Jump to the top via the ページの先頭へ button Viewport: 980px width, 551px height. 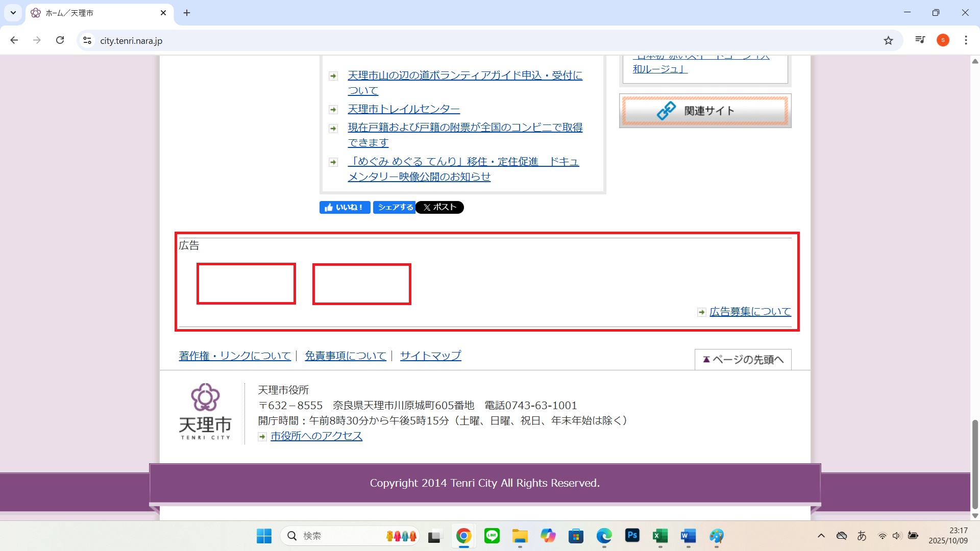[x=743, y=360]
